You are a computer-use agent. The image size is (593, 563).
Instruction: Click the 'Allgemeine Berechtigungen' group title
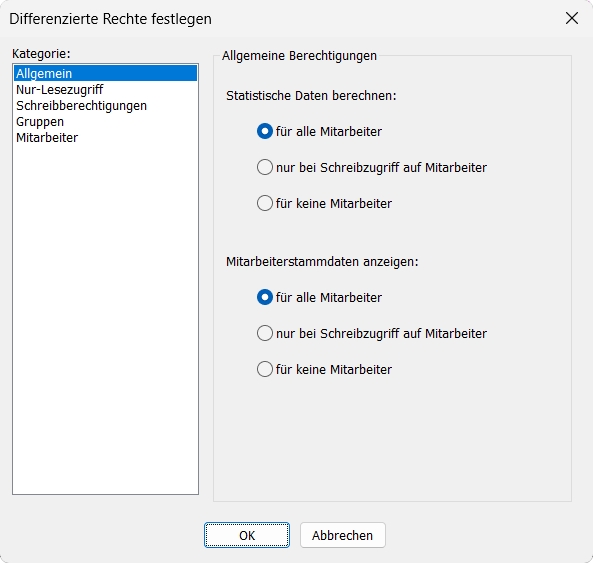(299, 56)
